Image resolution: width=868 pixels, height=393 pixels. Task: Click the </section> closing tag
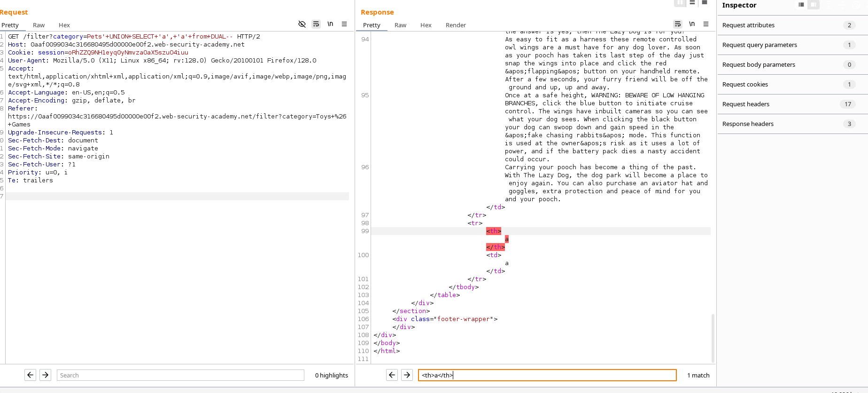tap(411, 311)
